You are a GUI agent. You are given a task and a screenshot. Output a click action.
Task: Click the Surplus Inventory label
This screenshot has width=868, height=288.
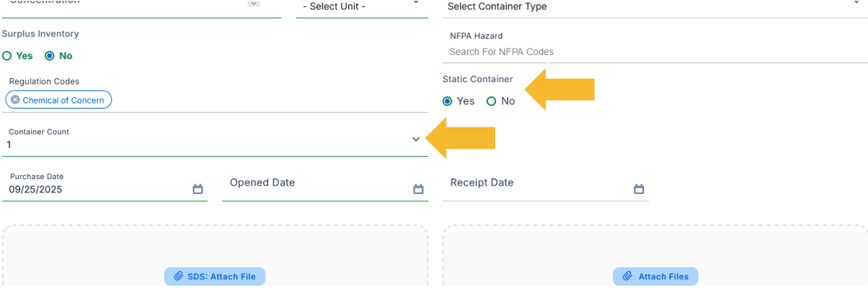coord(41,33)
